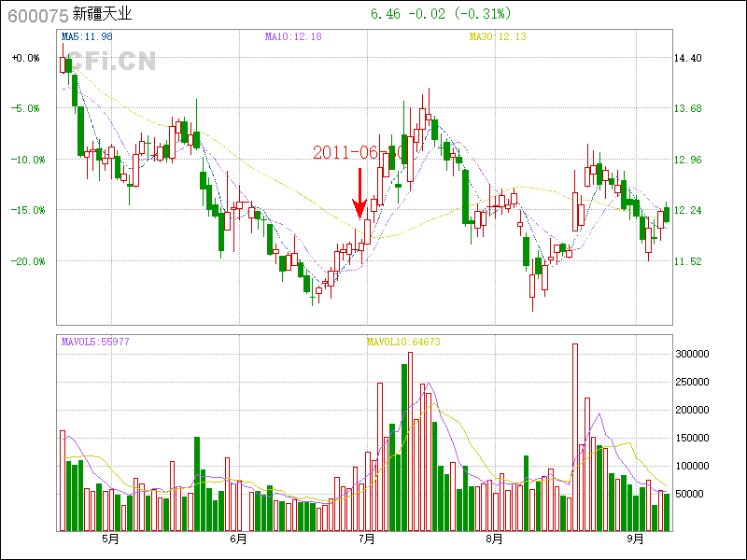This screenshot has height=560, width=747.
Task: Click the 300000 volume axis label
Action: [696, 355]
